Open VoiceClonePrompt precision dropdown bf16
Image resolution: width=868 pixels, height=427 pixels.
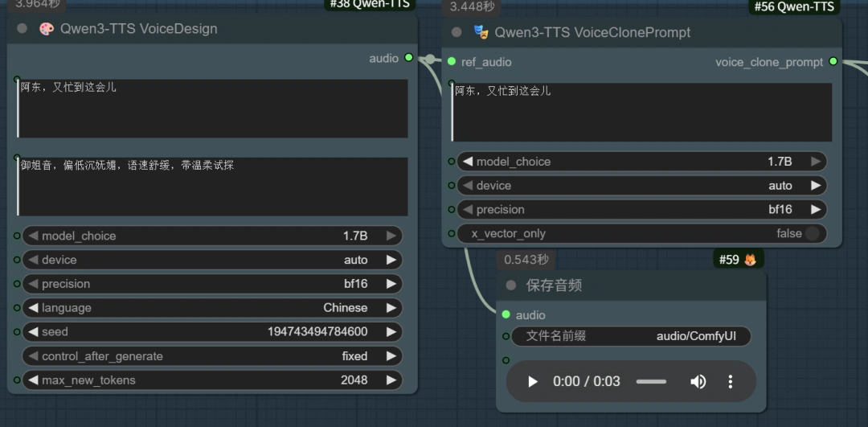coord(641,209)
